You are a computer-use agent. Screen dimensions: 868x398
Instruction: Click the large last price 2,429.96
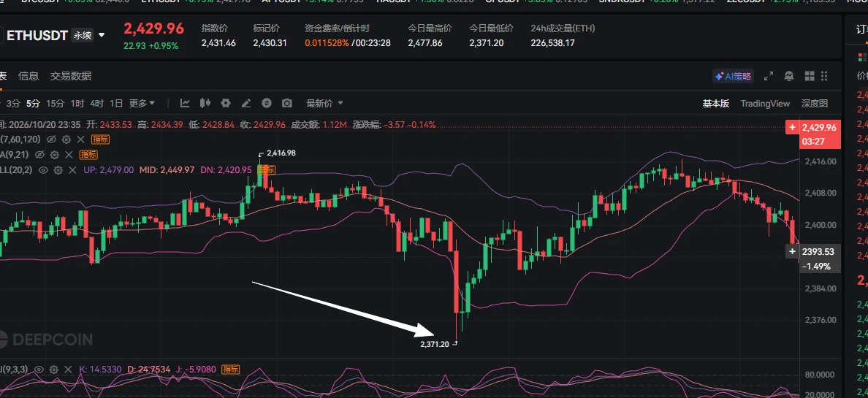tap(154, 28)
